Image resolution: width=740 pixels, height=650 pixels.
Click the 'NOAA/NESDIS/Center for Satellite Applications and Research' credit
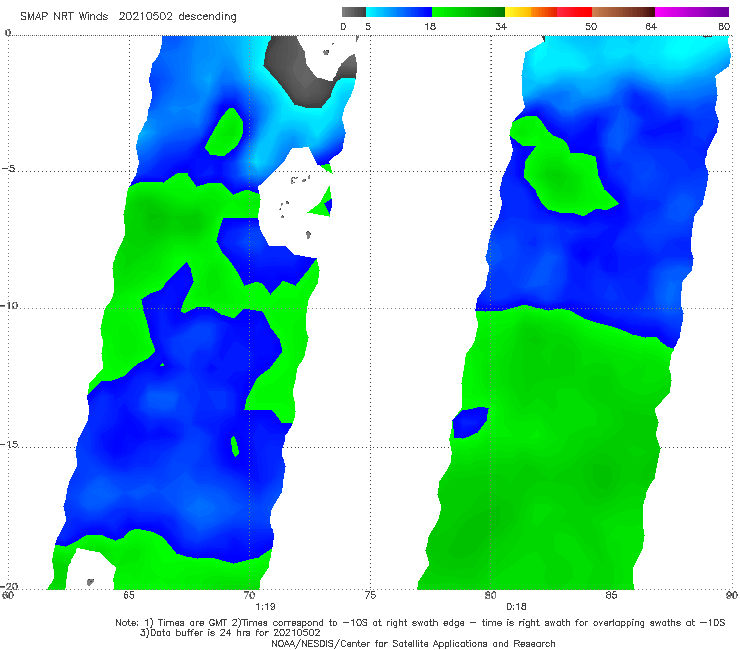point(413,643)
